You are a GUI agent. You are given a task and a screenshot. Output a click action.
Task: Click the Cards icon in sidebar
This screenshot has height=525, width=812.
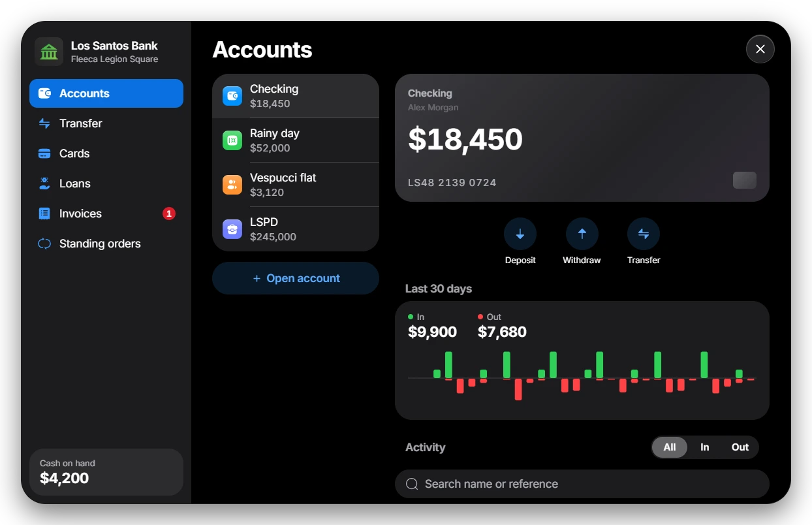(44, 153)
